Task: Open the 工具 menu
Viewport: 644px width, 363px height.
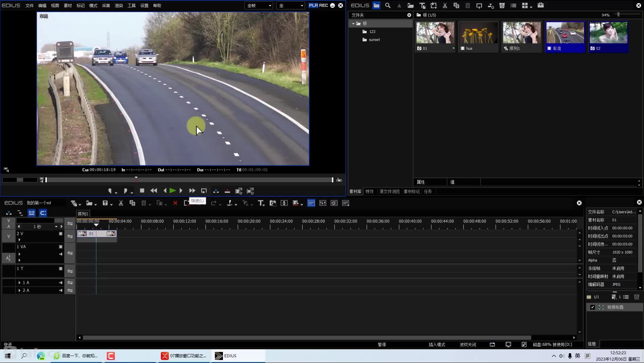Action: pyautogui.click(x=132, y=5)
